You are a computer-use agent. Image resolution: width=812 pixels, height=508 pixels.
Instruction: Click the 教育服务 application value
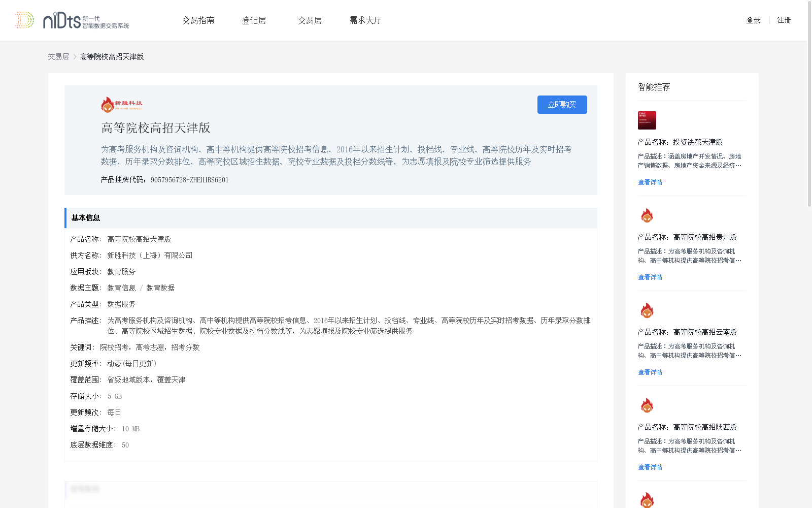click(121, 272)
